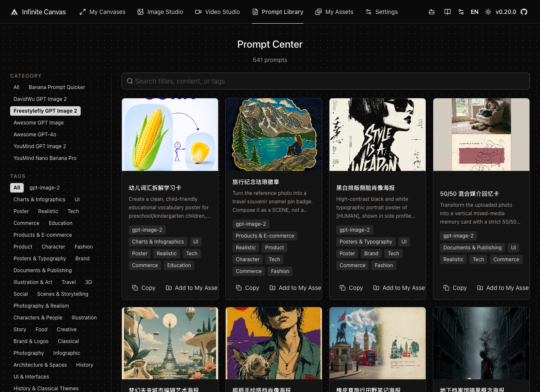Image resolution: width=540 pixels, height=392 pixels.
Task: Filter by gpt-image-2 tag in sidebar
Action: [x=45, y=188]
